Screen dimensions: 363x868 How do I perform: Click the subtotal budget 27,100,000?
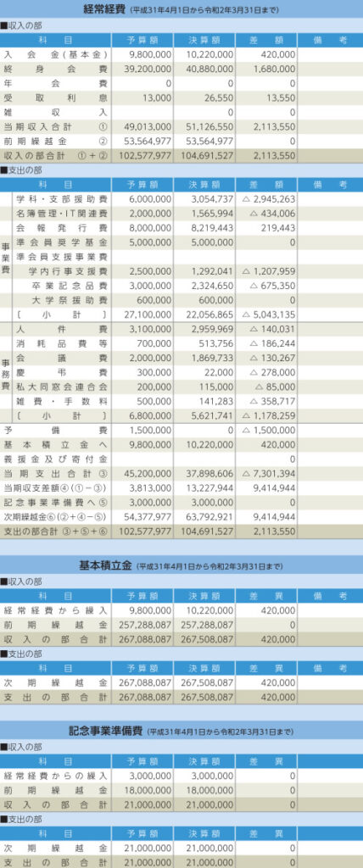click(148, 315)
